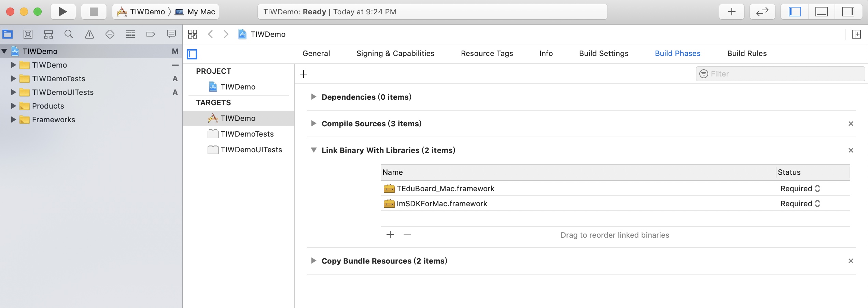This screenshot has height=308, width=868.
Task: Expand the TIWDemoUITests folder
Action: tap(13, 92)
